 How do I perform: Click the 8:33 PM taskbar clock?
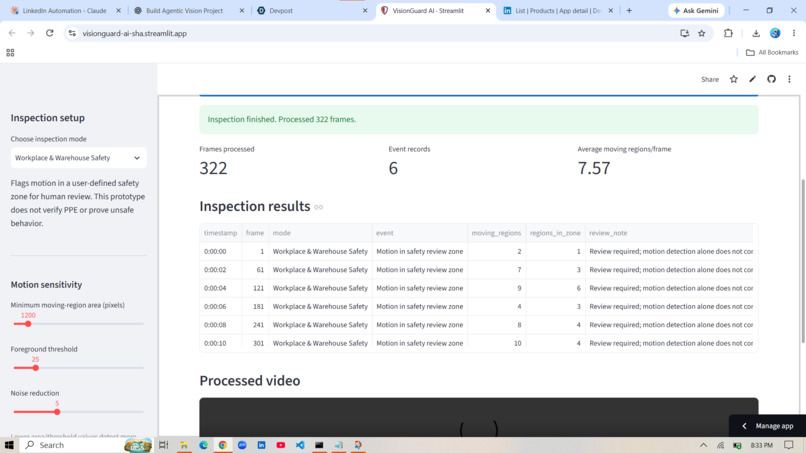(x=761, y=445)
